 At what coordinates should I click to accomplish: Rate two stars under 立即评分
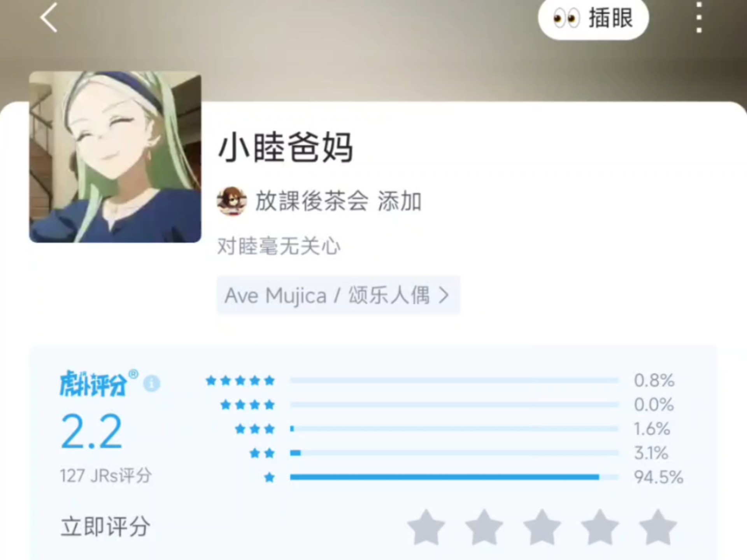click(x=484, y=527)
